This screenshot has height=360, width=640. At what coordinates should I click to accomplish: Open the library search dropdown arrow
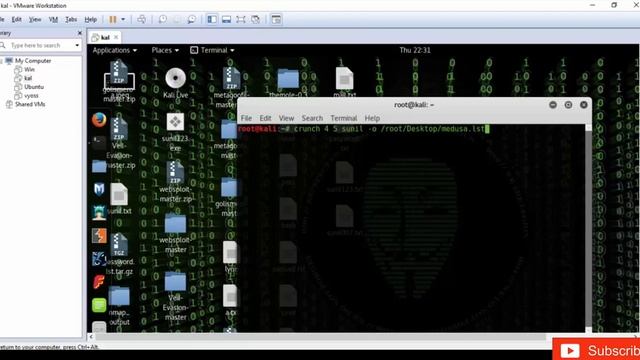tap(77, 45)
